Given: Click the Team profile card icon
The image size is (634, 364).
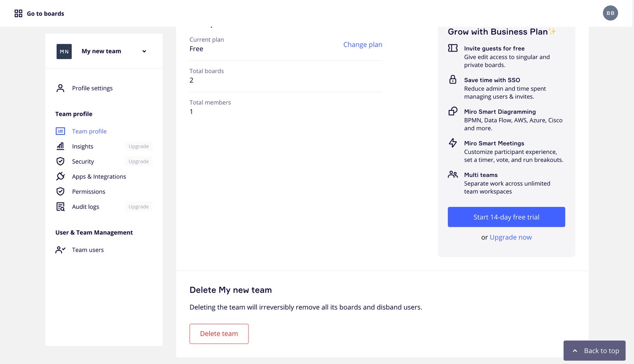Looking at the screenshot, I should pos(60,131).
